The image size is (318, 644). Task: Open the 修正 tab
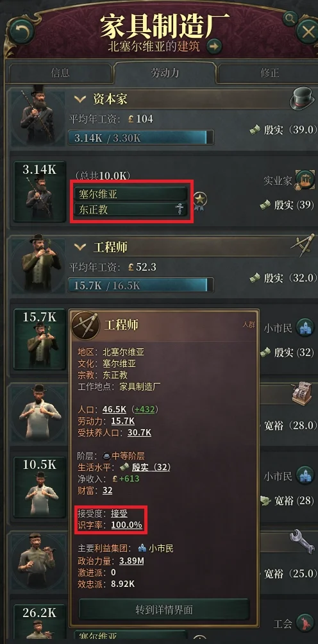click(x=269, y=73)
